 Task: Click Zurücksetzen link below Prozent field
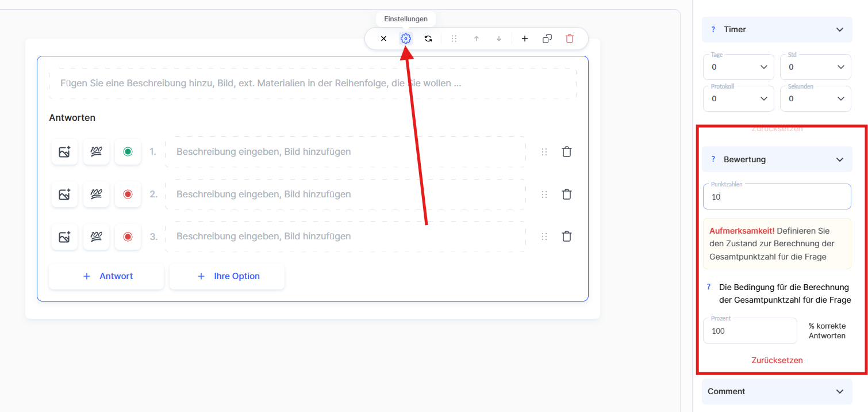[x=777, y=360]
